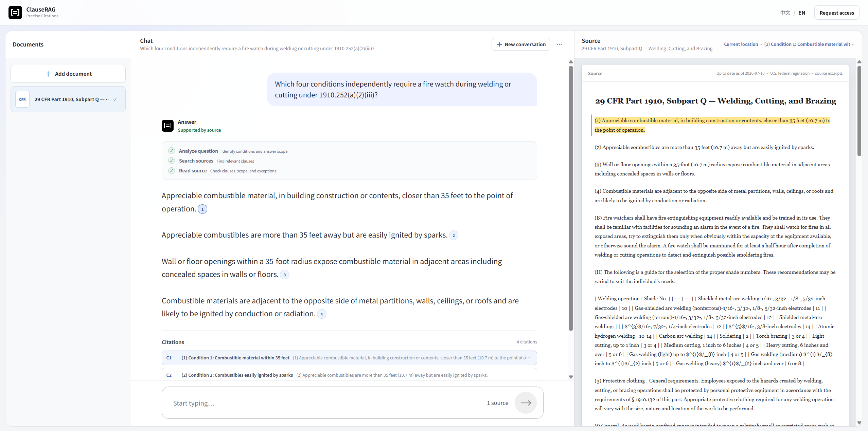Click chat scrollbar down arrow
The width and height of the screenshot is (868, 431).
pos(571,377)
